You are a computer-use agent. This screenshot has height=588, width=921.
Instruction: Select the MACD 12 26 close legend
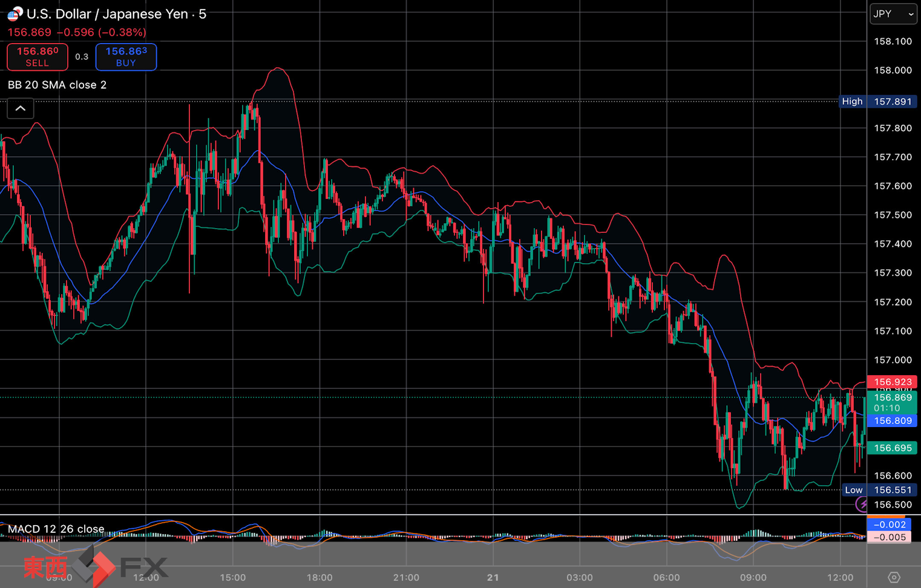point(56,529)
